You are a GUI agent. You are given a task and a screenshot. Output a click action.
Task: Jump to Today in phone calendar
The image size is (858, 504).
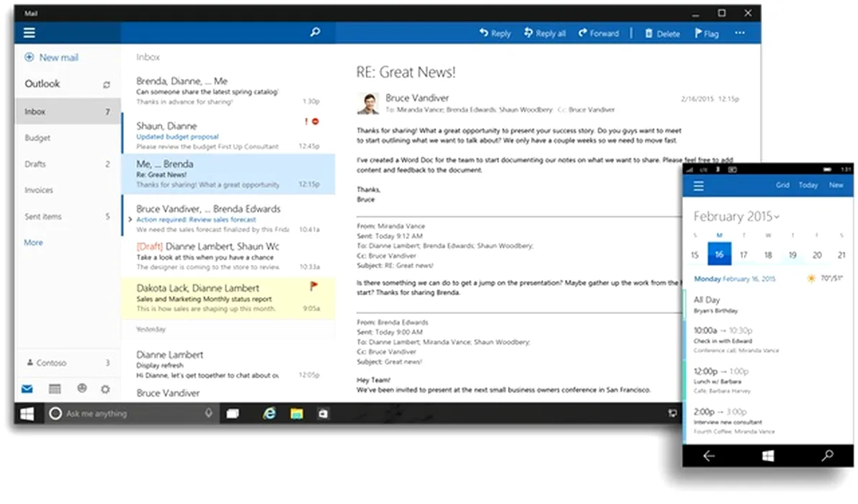(x=808, y=185)
